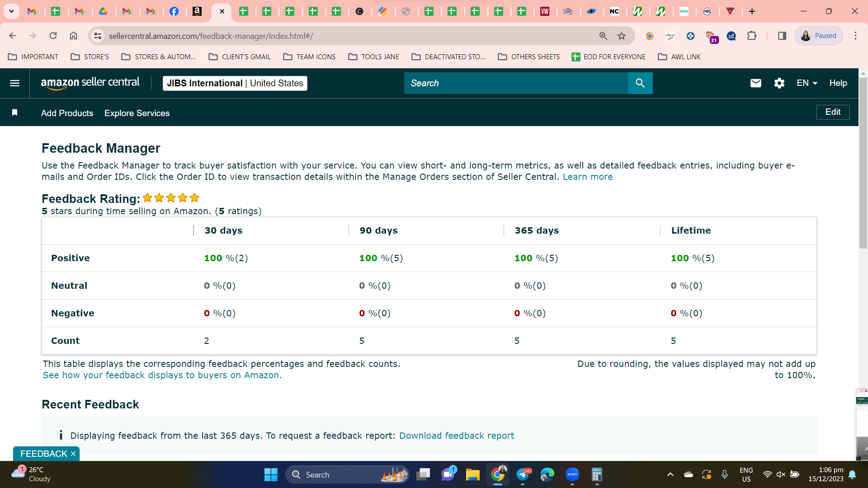
Task: Expand the tab search dropdown arrow
Action: tap(11, 11)
